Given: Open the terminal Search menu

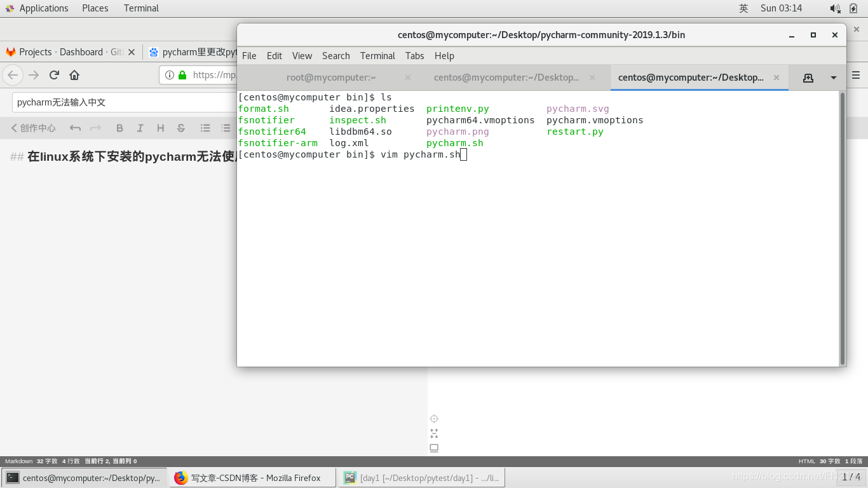Looking at the screenshot, I should pos(336,56).
